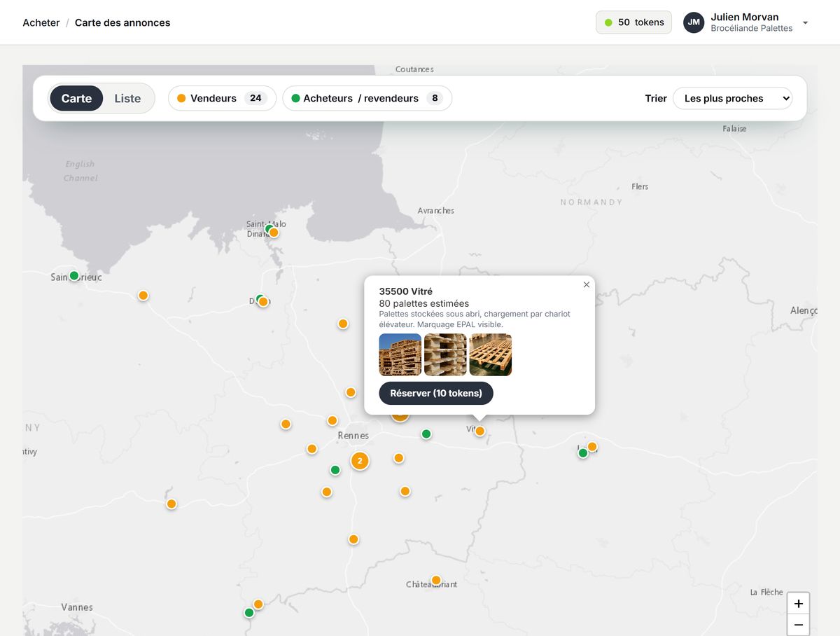The width and height of the screenshot is (840, 636).
Task: Click the orange marker near Laval
Action: tap(592, 446)
